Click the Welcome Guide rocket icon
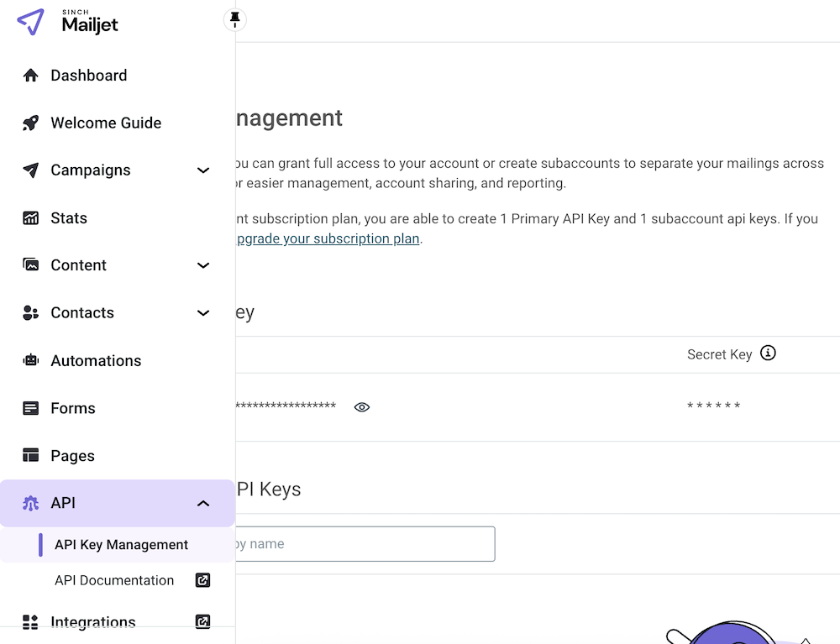840x644 pixels. [31, 123]
